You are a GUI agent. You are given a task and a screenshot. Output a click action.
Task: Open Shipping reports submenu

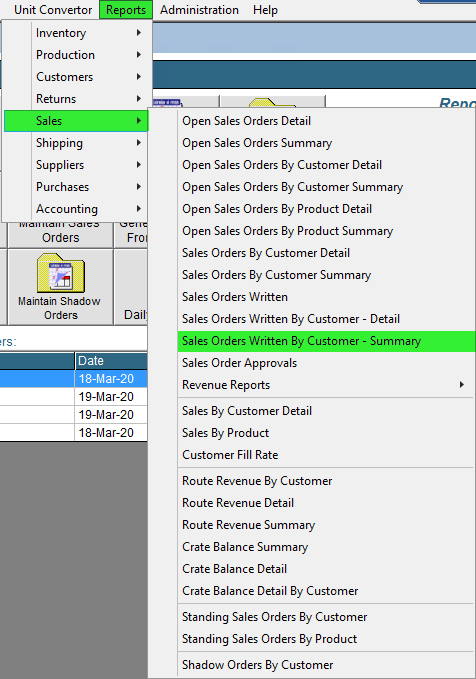pyautogui.click(x=76, y=143)
